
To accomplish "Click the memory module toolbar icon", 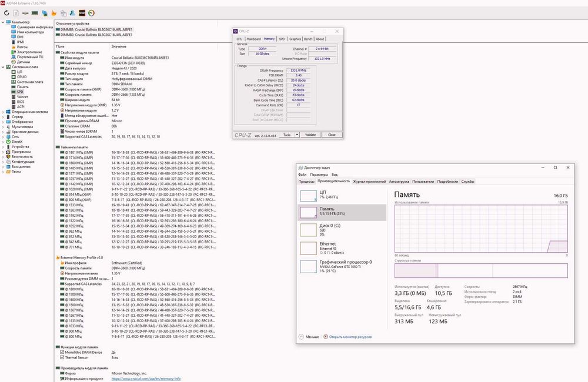I will point(35,13).
